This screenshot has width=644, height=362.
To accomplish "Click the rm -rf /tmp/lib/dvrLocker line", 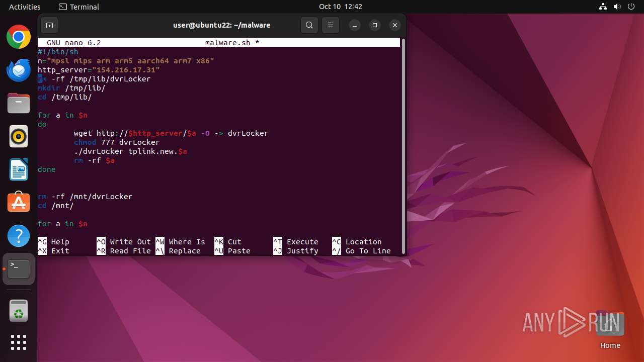I will click(x=94, y=79).
